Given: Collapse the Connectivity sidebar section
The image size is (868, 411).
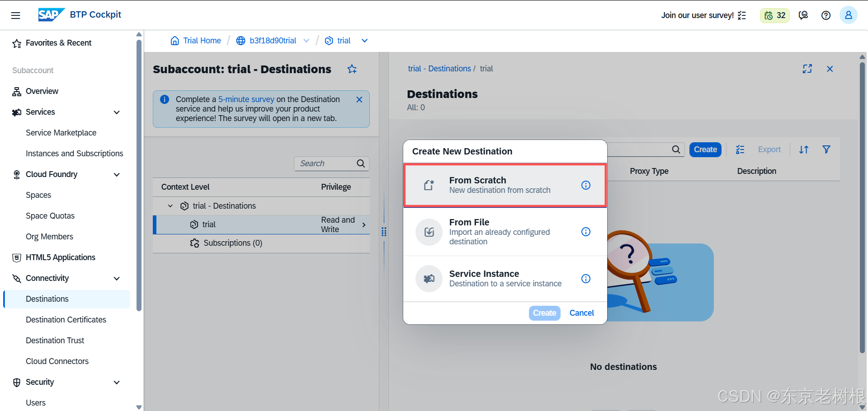Looking at the screenshot, I should point(117,278).
